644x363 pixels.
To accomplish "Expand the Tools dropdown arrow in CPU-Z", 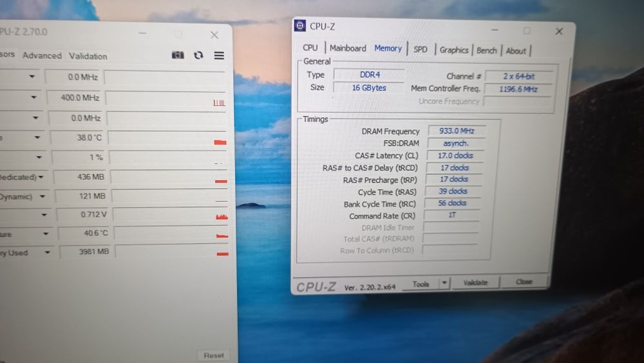I will tap(444, 283).
